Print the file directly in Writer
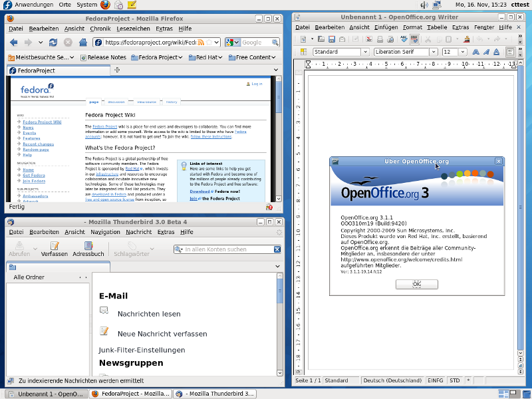Screen dimensions: 532x399 pyautogui.click(x=380, y=39)
